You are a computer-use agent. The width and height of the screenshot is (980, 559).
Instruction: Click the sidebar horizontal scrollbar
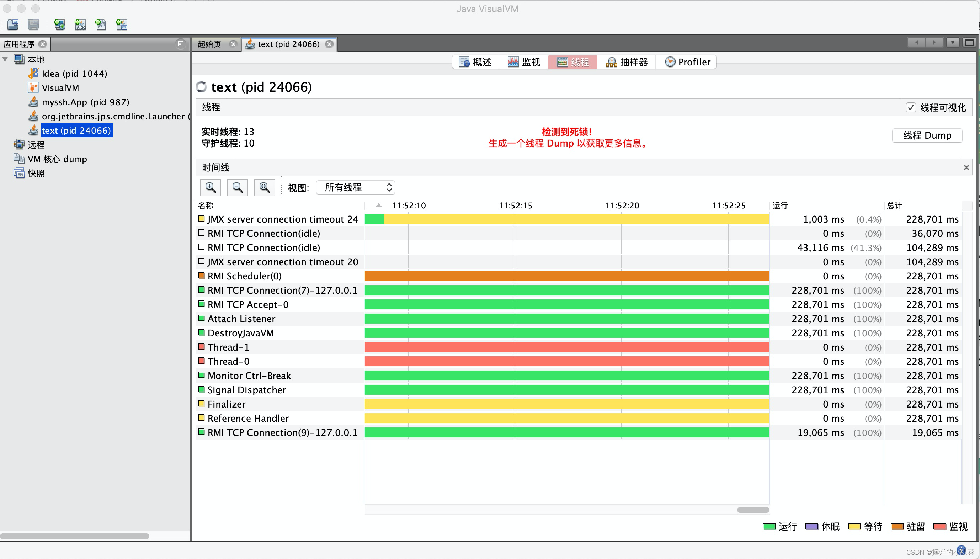(74, 536)
